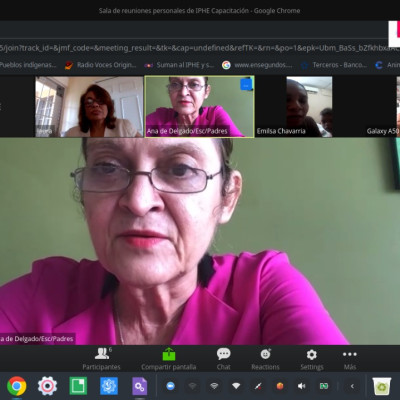Open the purple file-settings app in taskbar

pyautogui.click(x=139, y=386)
